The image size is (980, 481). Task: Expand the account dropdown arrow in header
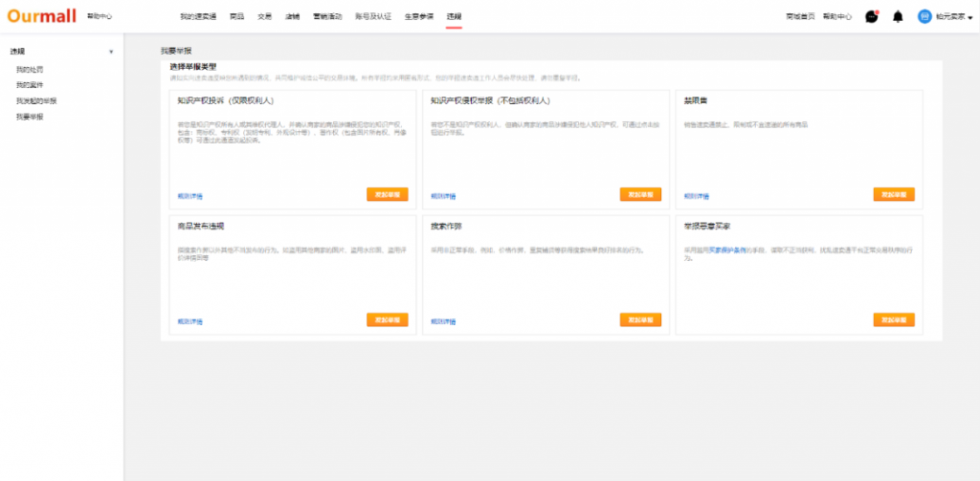click(970, 17)
